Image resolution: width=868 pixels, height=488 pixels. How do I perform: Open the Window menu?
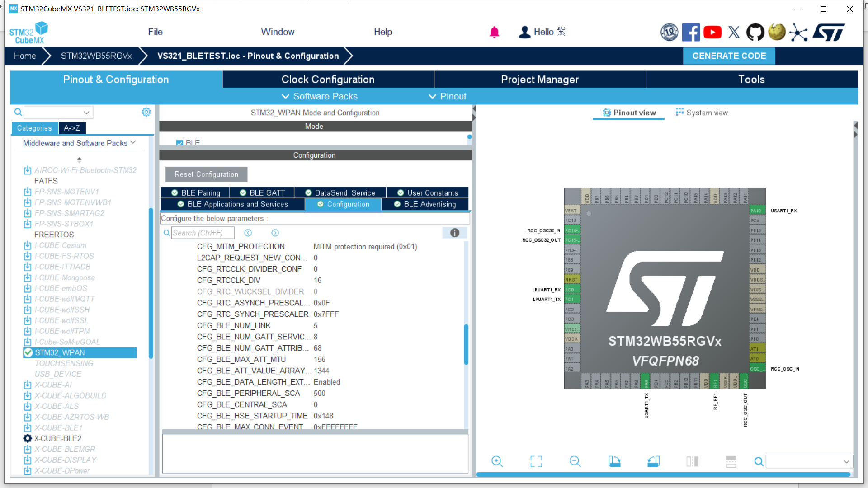tap(278, 32)
